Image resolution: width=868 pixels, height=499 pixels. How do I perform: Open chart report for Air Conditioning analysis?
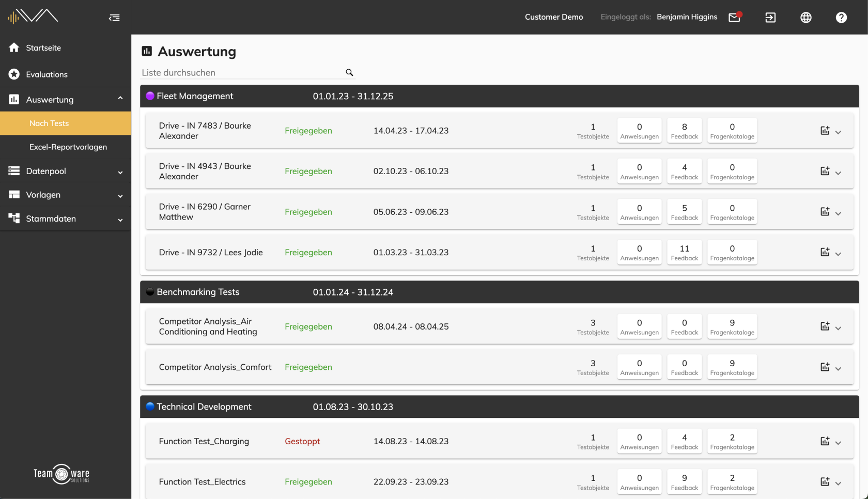click(x=825, y=326)
